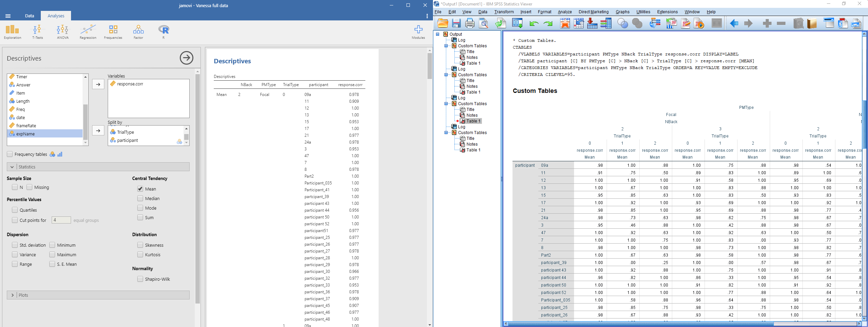Image resolution: width=868 pixels, height=327 pixels.
Task: Click the SPSS Export output icon
Action: point(500,23)
